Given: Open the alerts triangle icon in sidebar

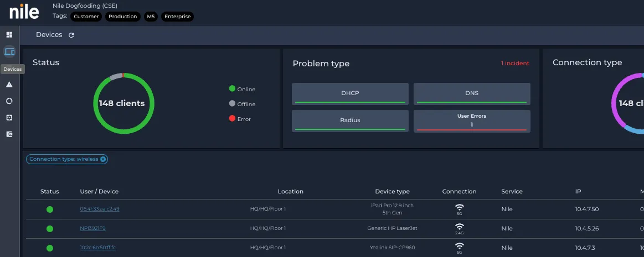Looking at the screenshot, I should 9,85.
